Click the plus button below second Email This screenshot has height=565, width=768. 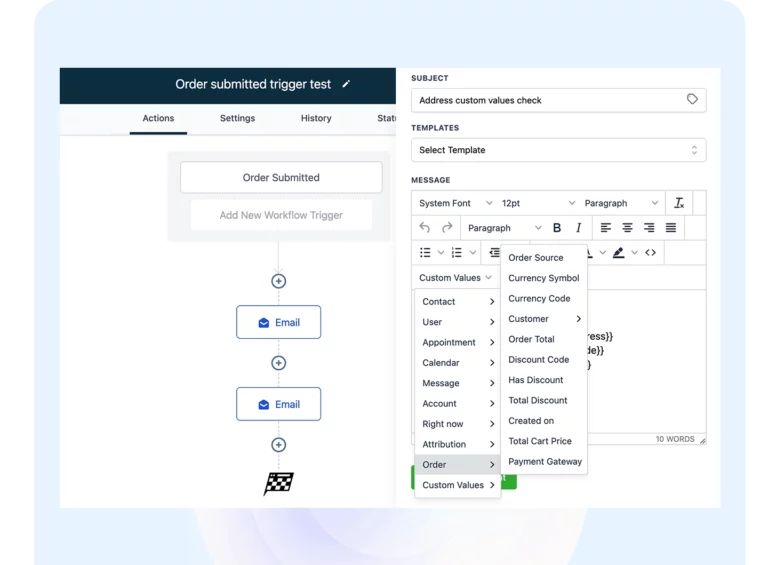[x=279, y=445]
